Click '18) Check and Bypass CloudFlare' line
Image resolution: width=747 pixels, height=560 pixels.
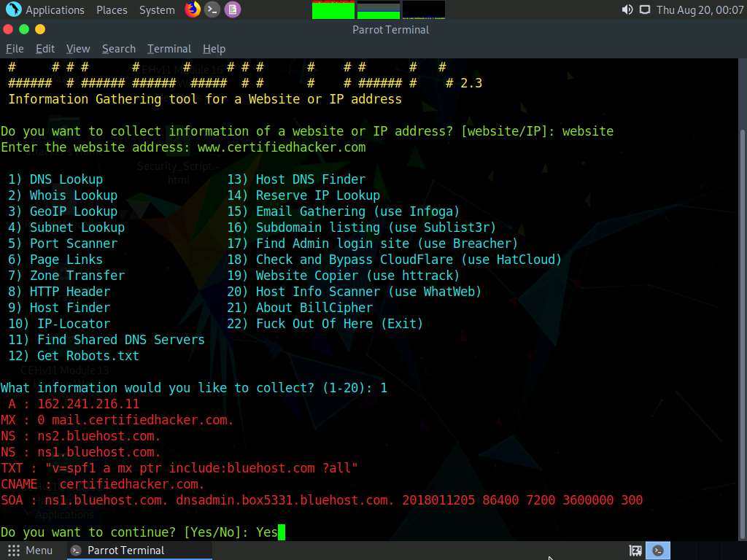[395, 260]
